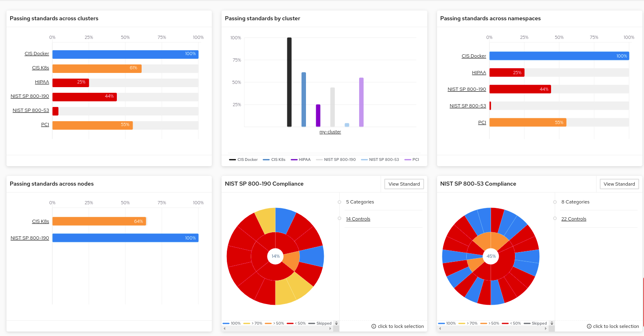Click legend stepper arrows in NIST 800-53 panel

click(x=552, y=323)
